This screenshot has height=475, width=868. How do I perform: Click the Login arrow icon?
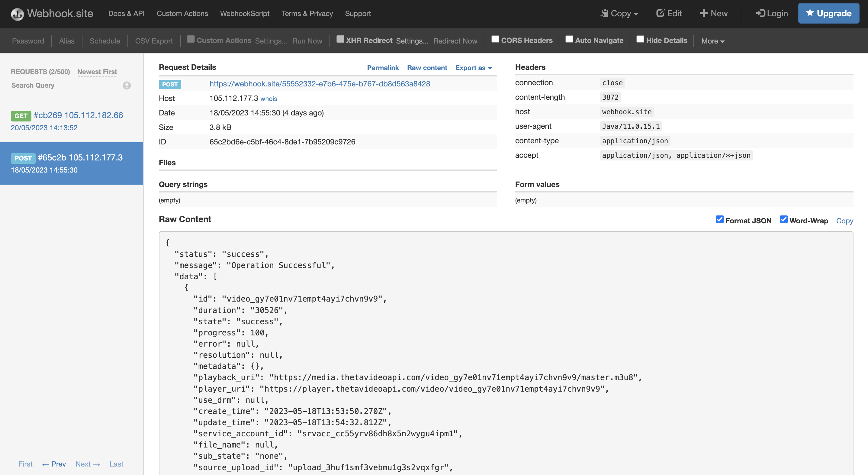(760, 13)
